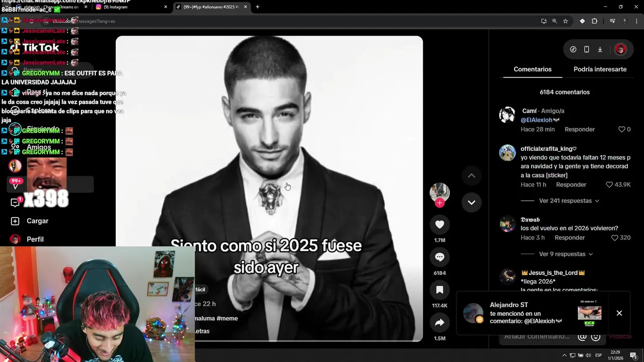This screenshot has width=644, height=362.
Task: Like the comment with 320 hearts
Action: [x=614, y=238]
